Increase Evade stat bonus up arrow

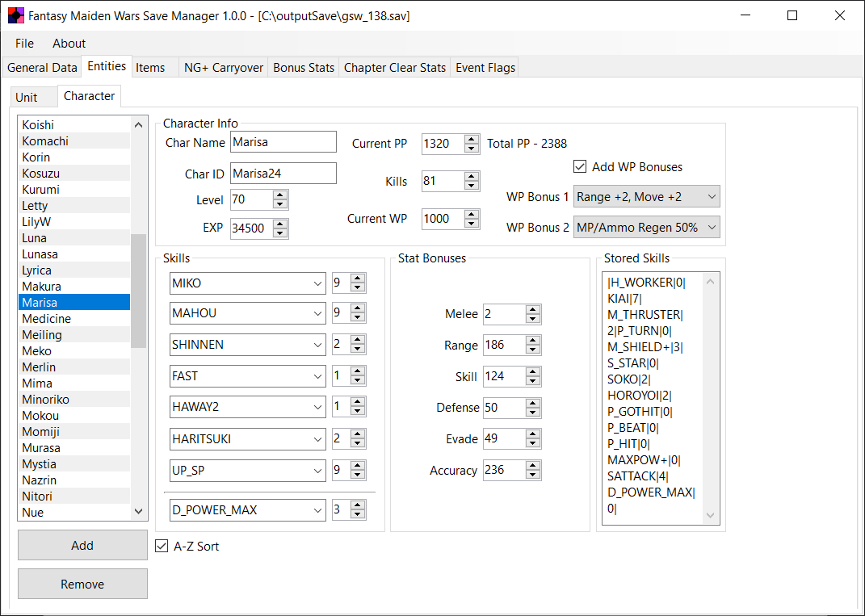[x=533, y=434]
